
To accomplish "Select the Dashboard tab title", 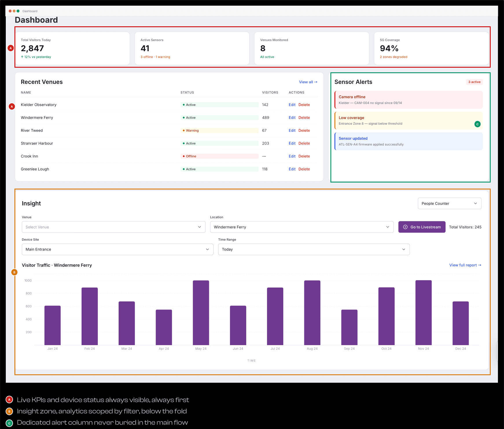I will (30, 11).
